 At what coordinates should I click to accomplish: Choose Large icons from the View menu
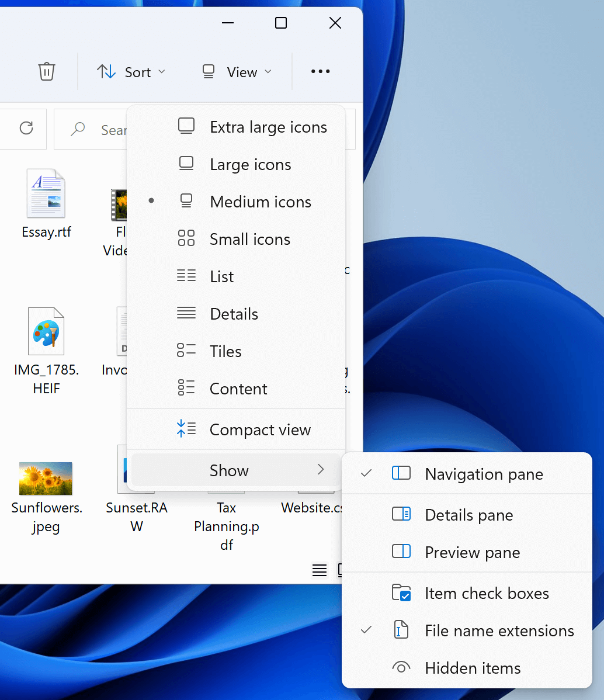249,164
